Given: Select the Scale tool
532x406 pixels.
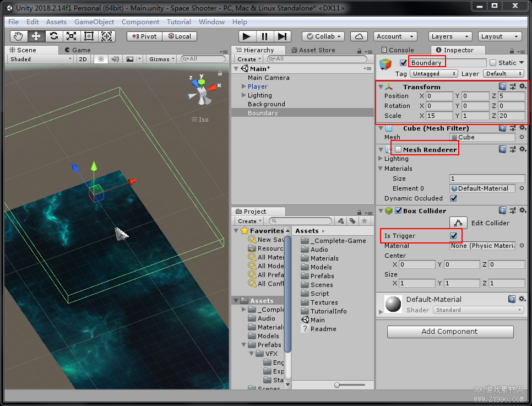Looking at the screenshot, I should tap(71, 36).
